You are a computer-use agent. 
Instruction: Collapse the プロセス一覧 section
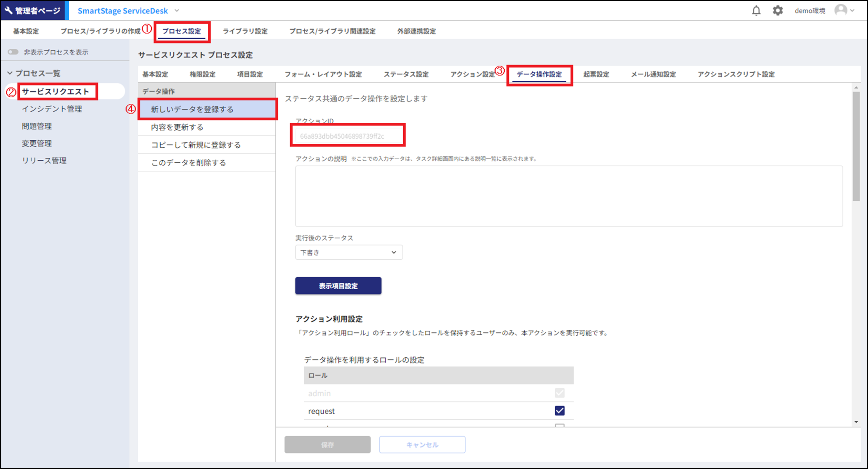(x=10, y=73)
